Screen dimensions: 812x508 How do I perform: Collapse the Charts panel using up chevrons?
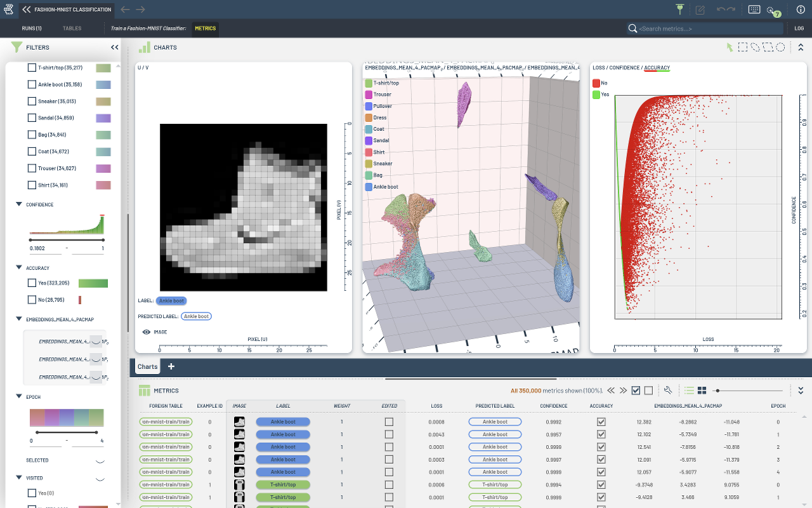(x=801, y=47)
